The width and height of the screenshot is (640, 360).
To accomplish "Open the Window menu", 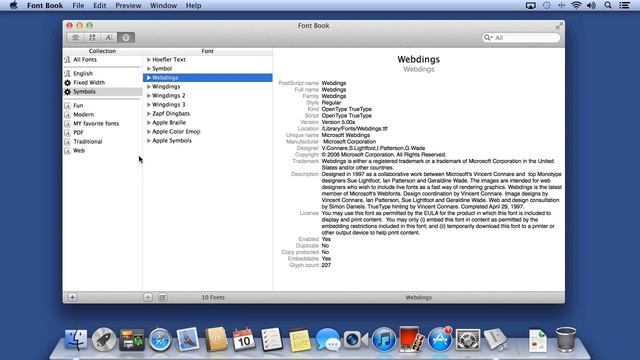I will click(x=163, y=5).
